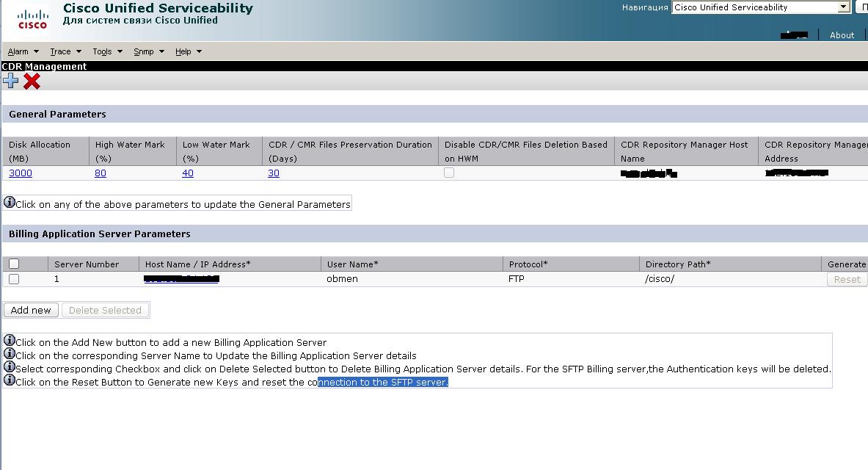
Task: Click the dropdown arrow next to Trace
Action: click(x=79, y=51)
